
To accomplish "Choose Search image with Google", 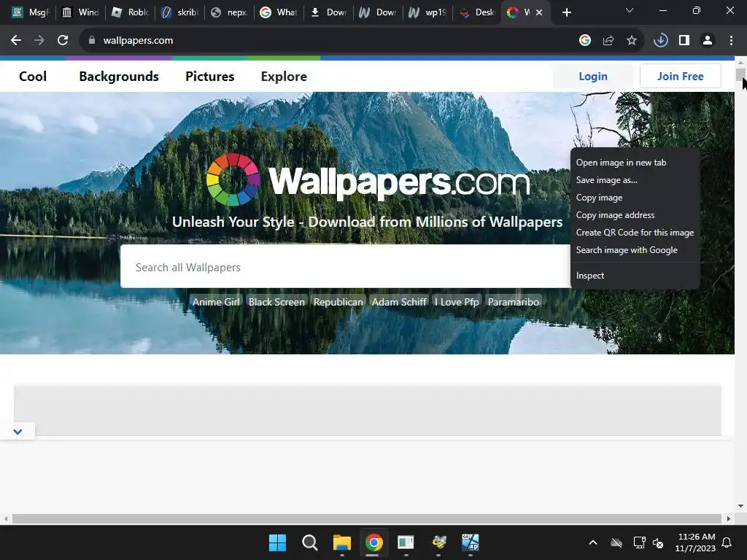I will pos(635,250).
